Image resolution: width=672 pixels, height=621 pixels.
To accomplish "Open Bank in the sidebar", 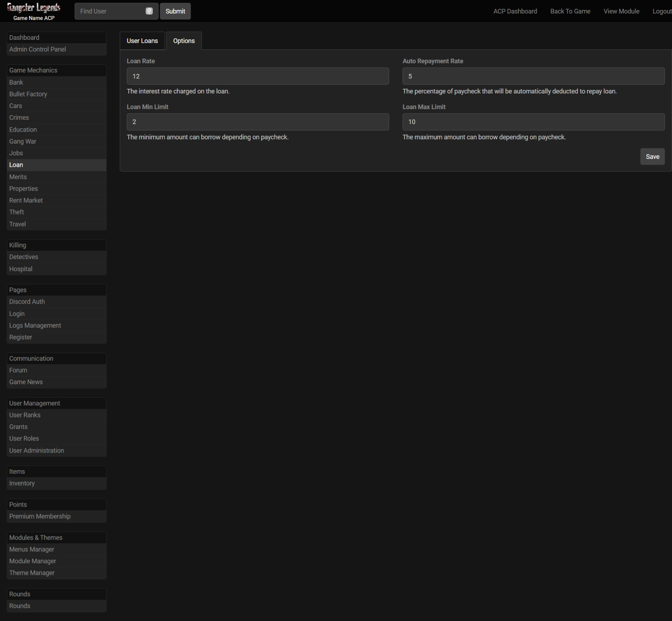I will (x=16, y=82).
